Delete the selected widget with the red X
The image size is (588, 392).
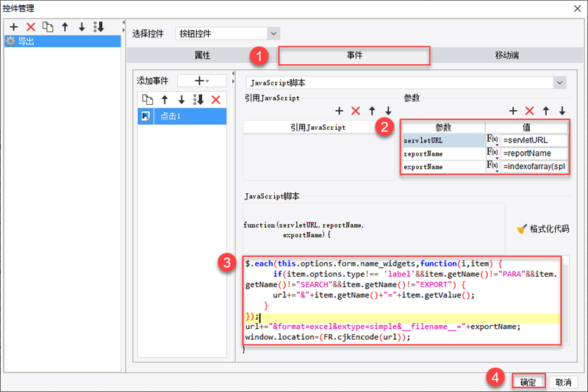[x=31, y=27]
